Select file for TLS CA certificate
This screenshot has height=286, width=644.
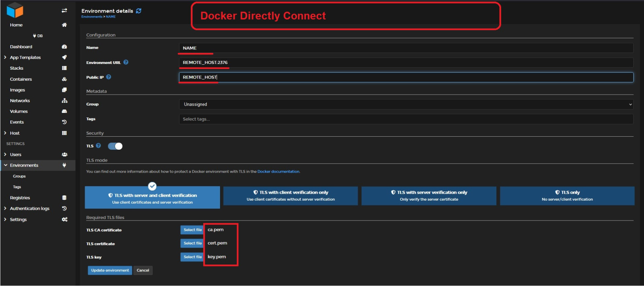[x=192, y=230]
